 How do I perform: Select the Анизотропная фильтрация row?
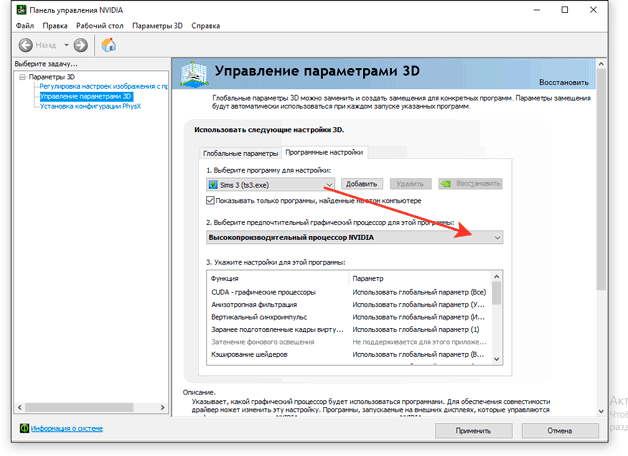[x=348, y=305]
